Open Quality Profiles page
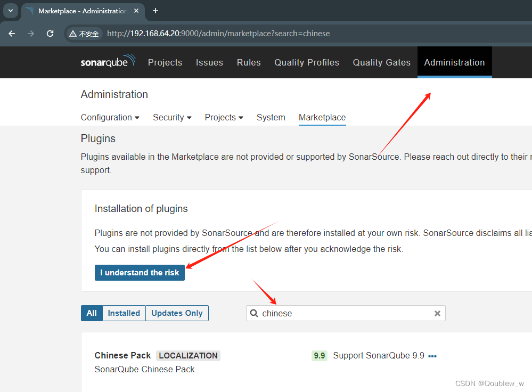532x392 pixels. click(x=307, y=62)
